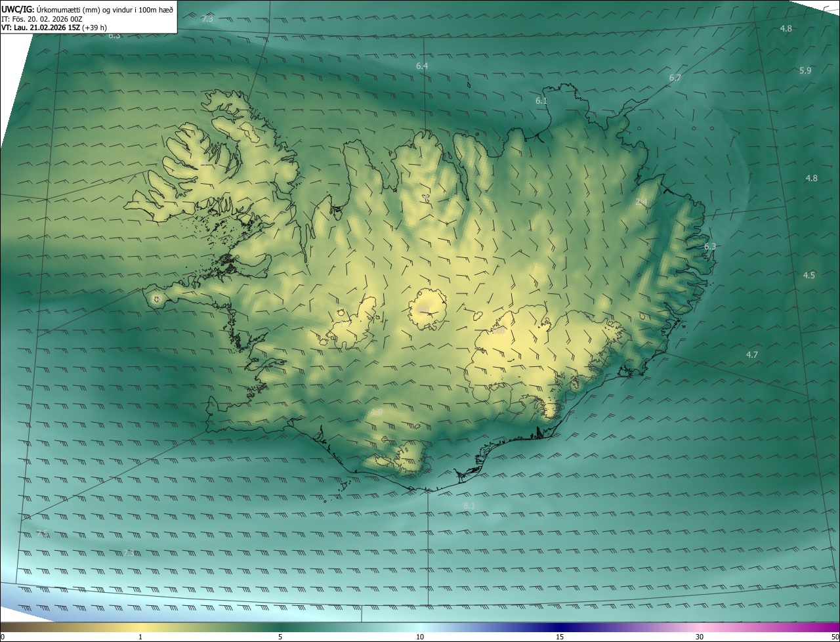Image resolution: width=840 pixels, height=642 pixels.
Task: Click the 6.3 label on the east fjords coast
Action: pyautogui.click(x=710, y=247)
